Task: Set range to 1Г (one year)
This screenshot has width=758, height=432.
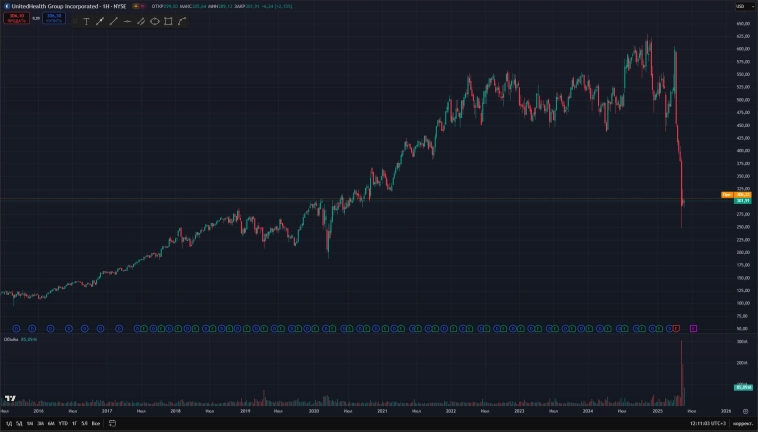Action: tap(74, 423)
